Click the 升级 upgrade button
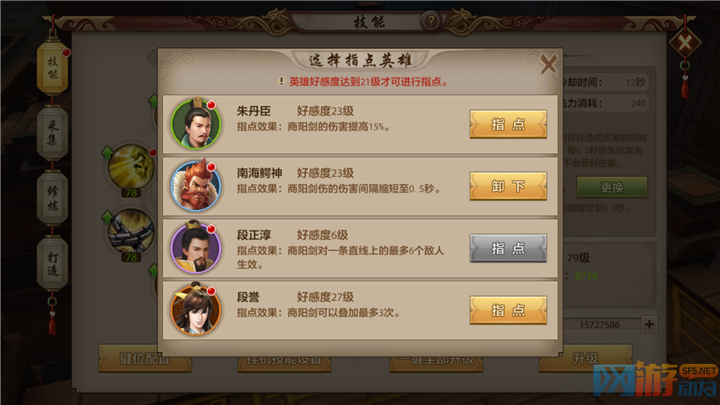The width and height of the screenshot is (720, 405). pos(585,359)
